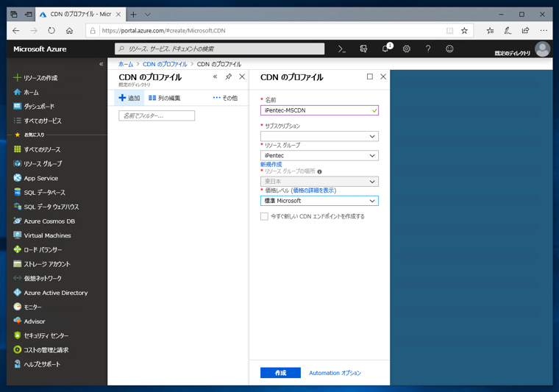
Task: Open browser settings and more menu
Action: (x=544, y=31)
